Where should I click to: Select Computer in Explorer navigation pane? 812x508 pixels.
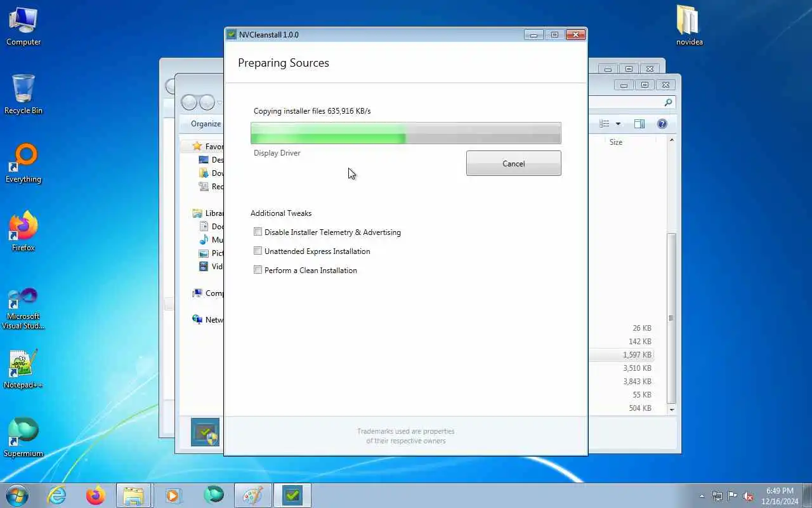[208, 293]
